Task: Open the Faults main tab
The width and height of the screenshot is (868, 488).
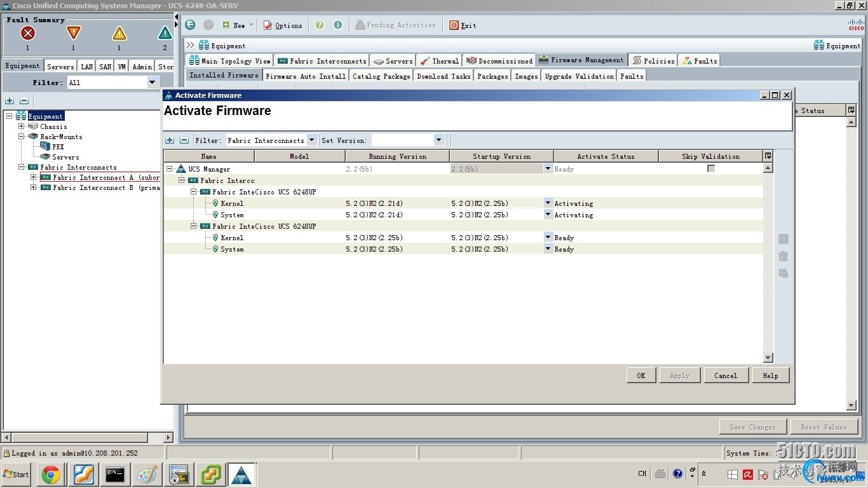Action: [699, 60]
